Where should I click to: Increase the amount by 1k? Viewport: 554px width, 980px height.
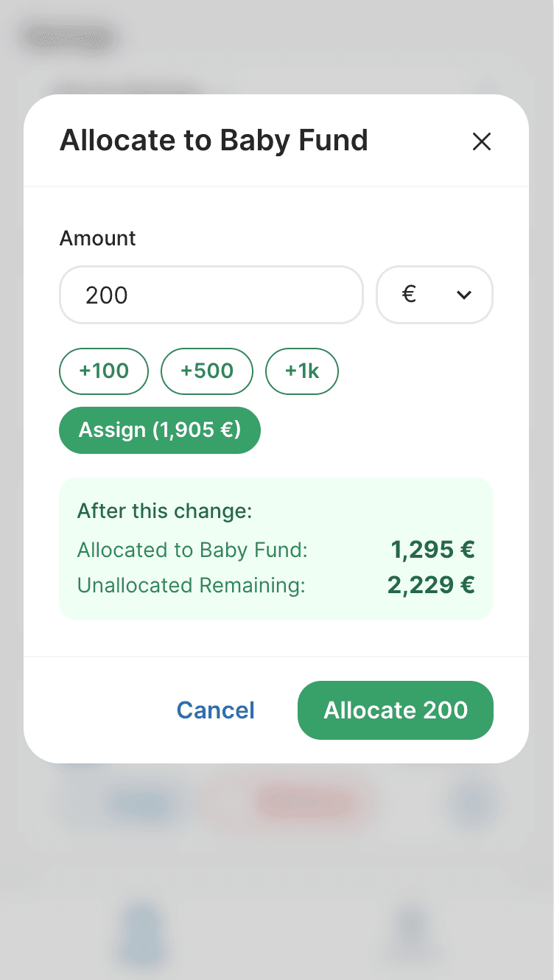[x=301, y=371]
